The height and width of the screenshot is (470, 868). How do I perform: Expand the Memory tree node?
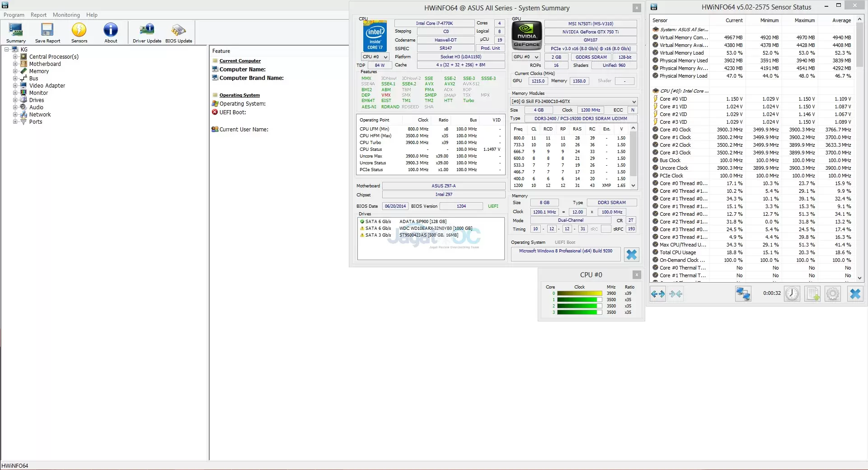click(x=15, y=71)
